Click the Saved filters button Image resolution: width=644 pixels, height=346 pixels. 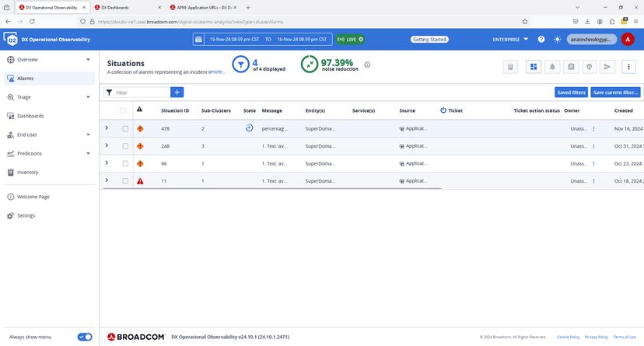(571, 93)
